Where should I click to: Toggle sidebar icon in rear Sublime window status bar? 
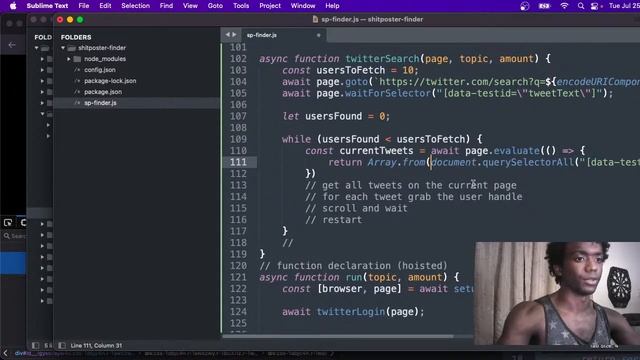tap(36, 345)
